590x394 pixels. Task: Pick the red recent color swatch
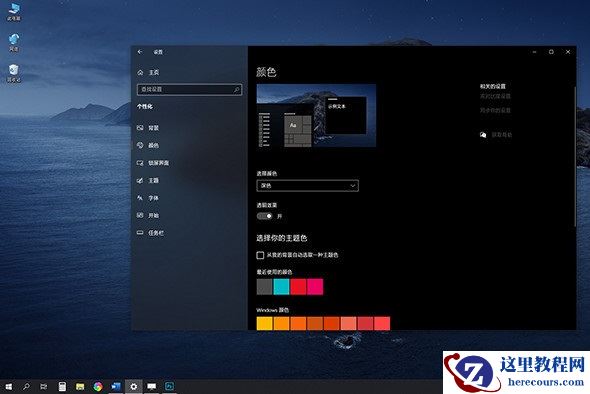298,287
